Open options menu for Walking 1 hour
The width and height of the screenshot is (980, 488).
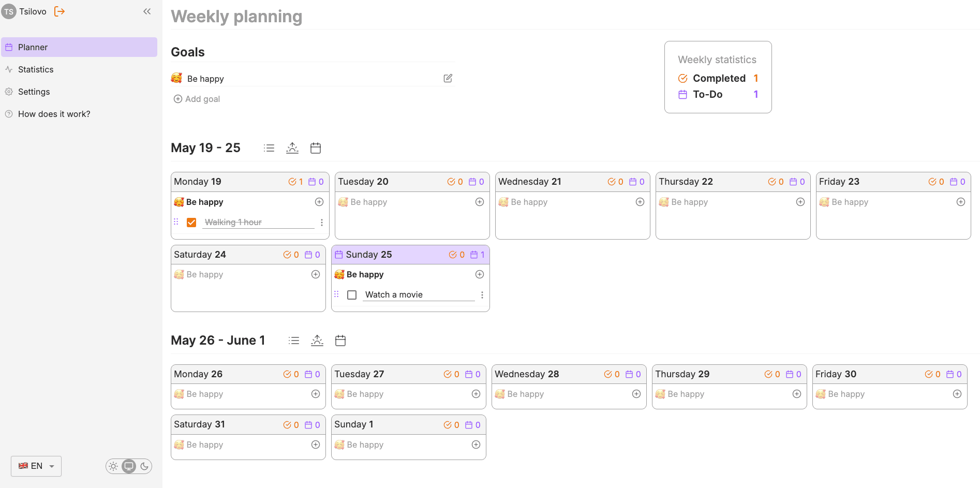pyautogui.click(x=322, y=223)
